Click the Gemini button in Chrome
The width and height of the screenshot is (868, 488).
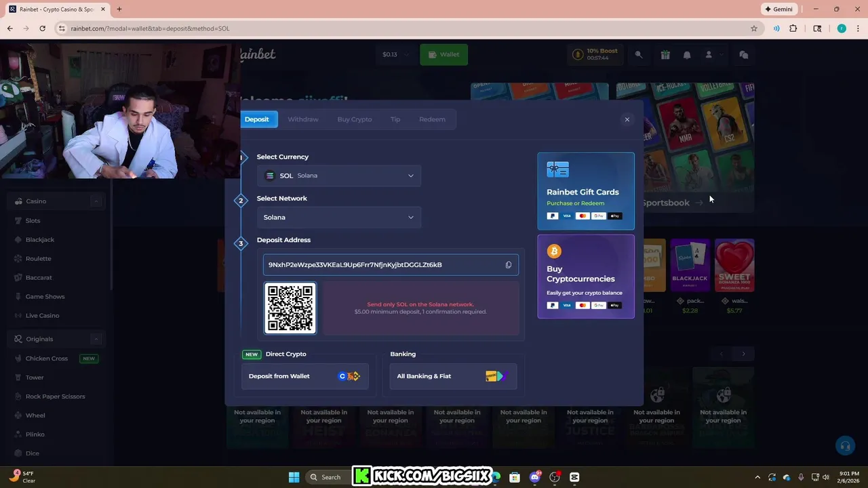(778, 9)
